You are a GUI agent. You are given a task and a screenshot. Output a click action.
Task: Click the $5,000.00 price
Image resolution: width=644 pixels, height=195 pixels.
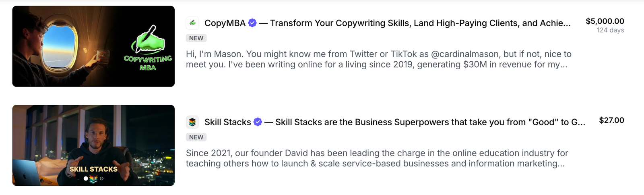pos(605,21)
